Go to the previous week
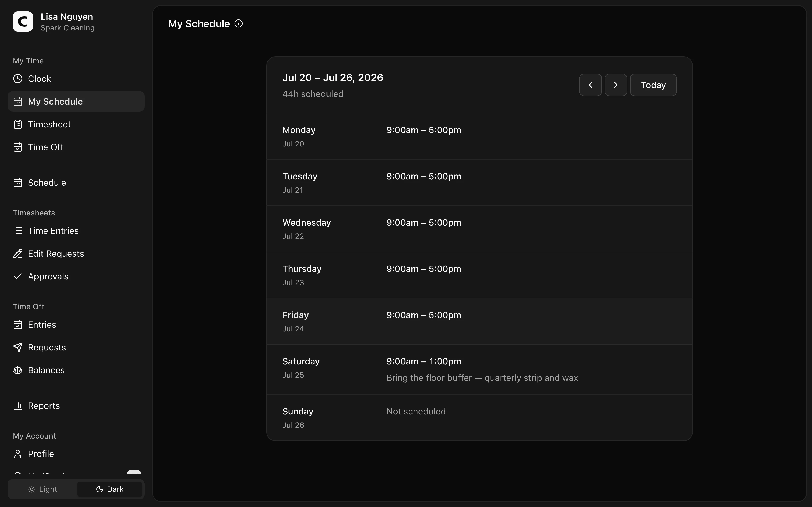812x507 pixels. point(591,85)
